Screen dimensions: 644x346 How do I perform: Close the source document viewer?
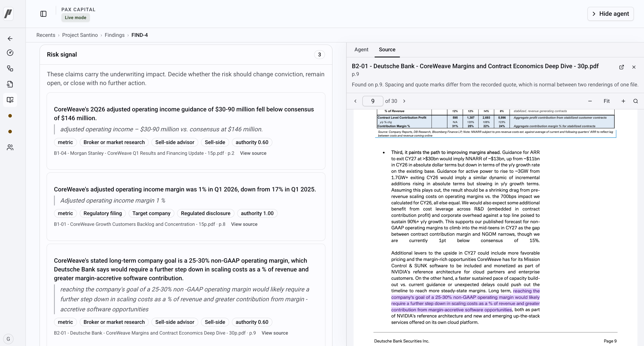tap(634, 67)
